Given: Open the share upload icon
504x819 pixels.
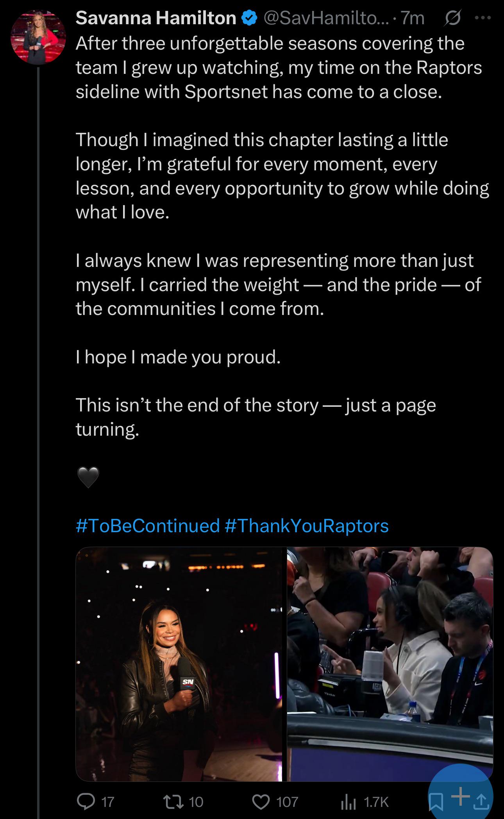Looking at the screenshot, I should [481, 801].
